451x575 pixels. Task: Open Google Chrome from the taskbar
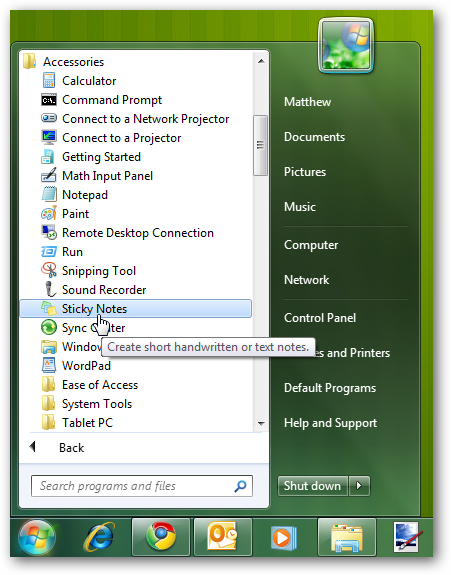161,537
